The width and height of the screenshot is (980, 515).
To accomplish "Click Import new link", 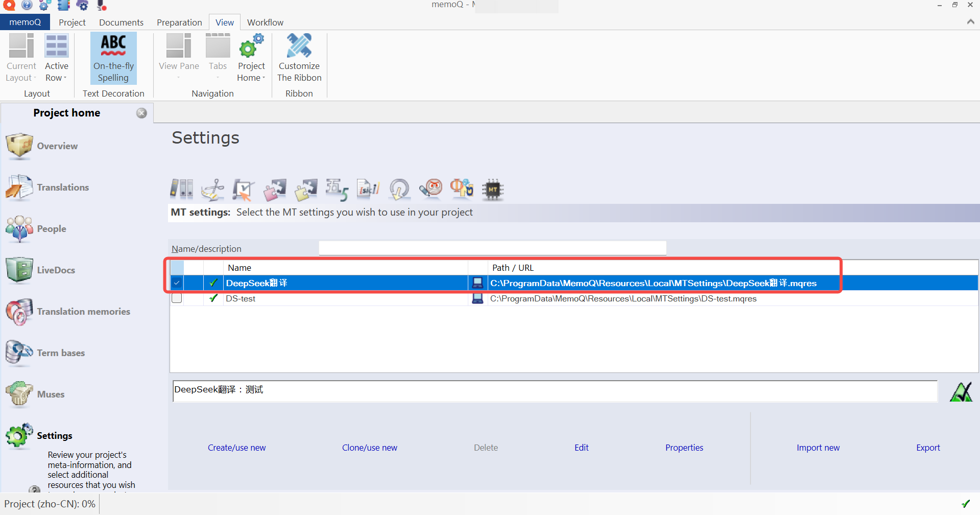I will coord(818,448).
